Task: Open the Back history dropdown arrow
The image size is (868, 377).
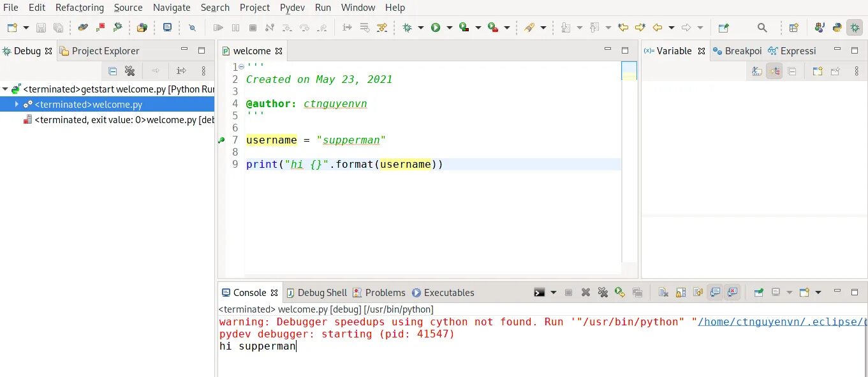Action: point(671,27)
